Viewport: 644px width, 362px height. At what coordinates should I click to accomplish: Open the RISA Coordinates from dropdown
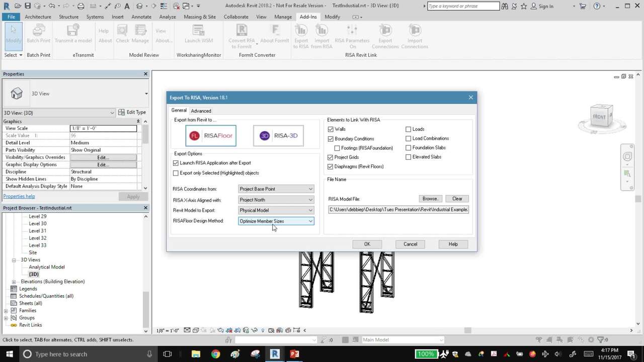point(276,189)
